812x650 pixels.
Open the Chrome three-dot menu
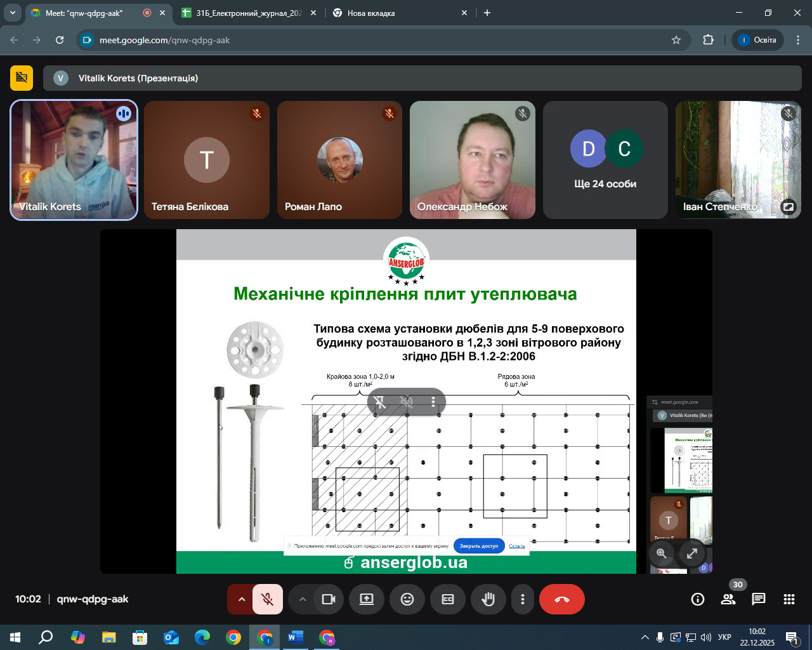[798, 40]
